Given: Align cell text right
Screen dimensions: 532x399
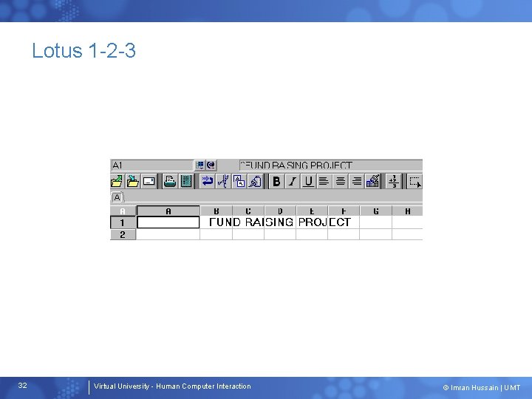Looking at the screenshot, I should pyautogui.click(x=356, y=181).
